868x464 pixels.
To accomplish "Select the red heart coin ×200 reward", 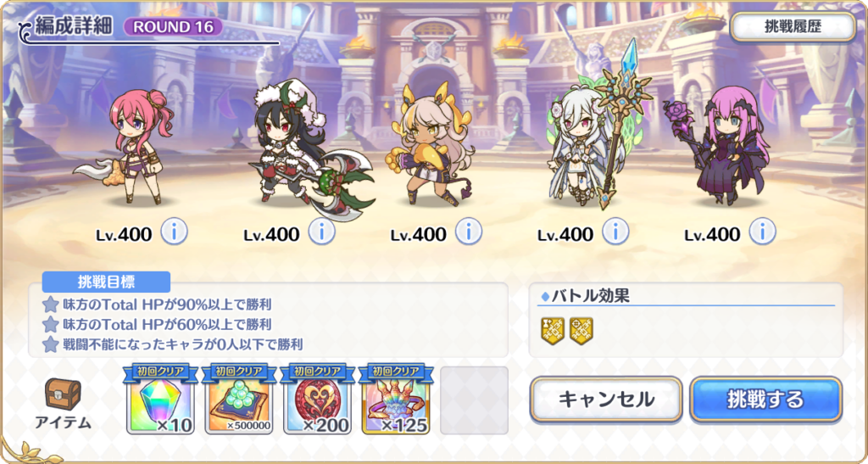I will point(317,400).
